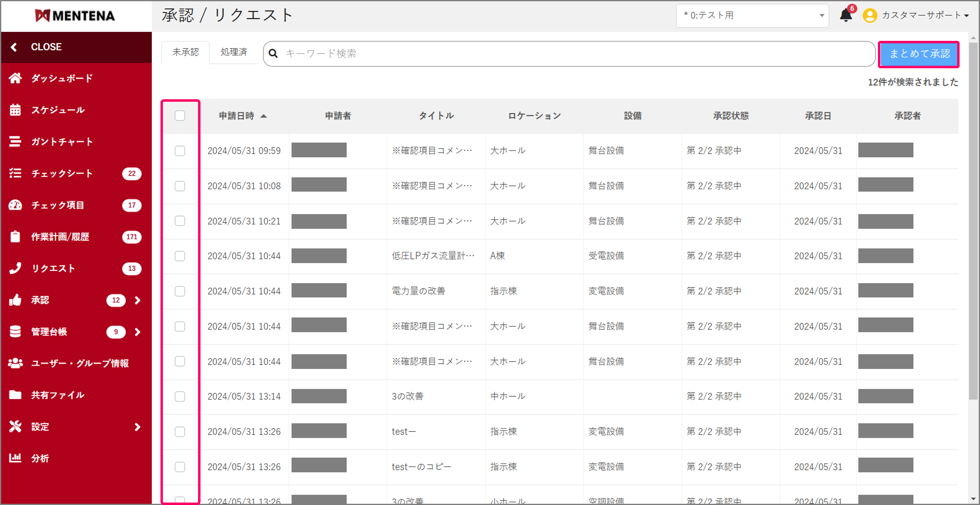The width and height of the screenshot is (980, 505).
Task: Click the Schedule calendar icon
Action: point(16,110)
